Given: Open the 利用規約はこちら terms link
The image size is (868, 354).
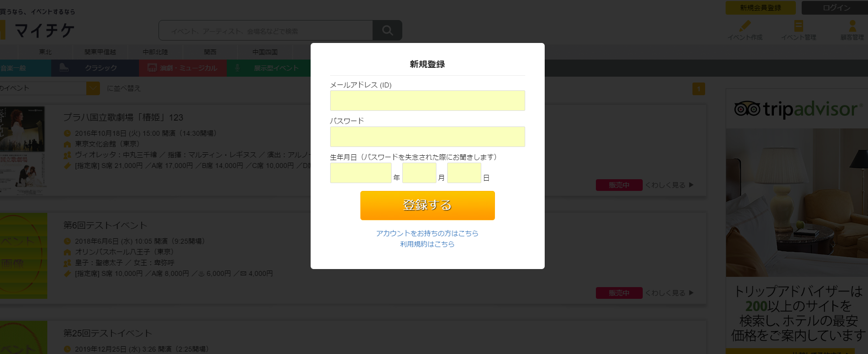Looking at the screenshot, I should click(x=427, y=244).
